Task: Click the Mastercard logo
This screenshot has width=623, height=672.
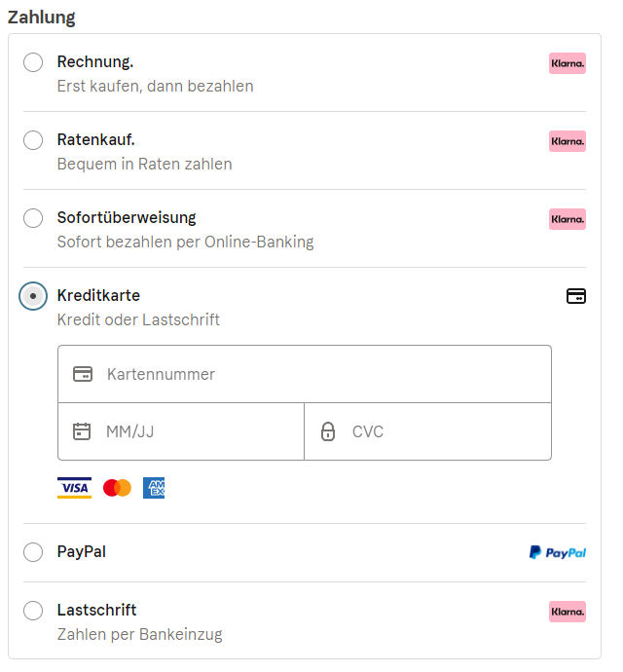Action: (x=117, y=488)
